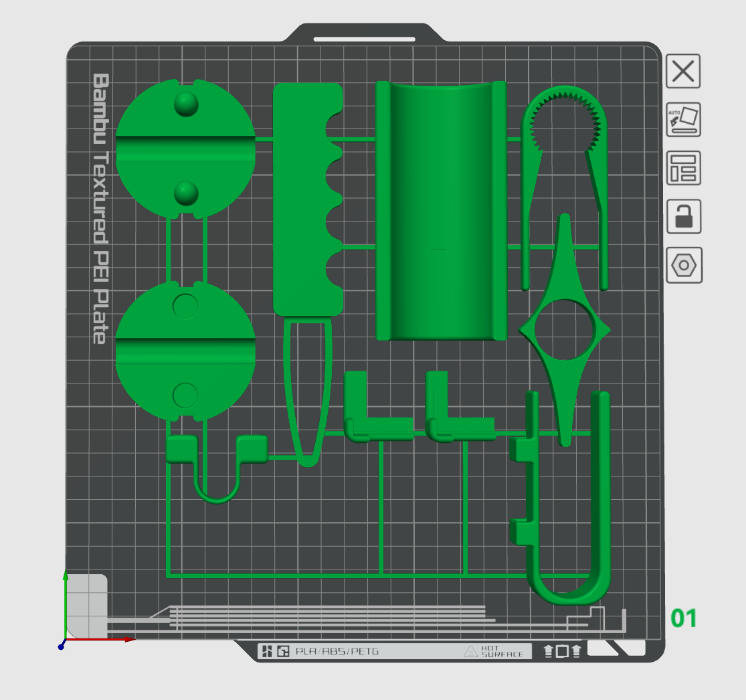Click the PLA/ABS/PETG plate label
746x700 pixels.
point(337,651)
